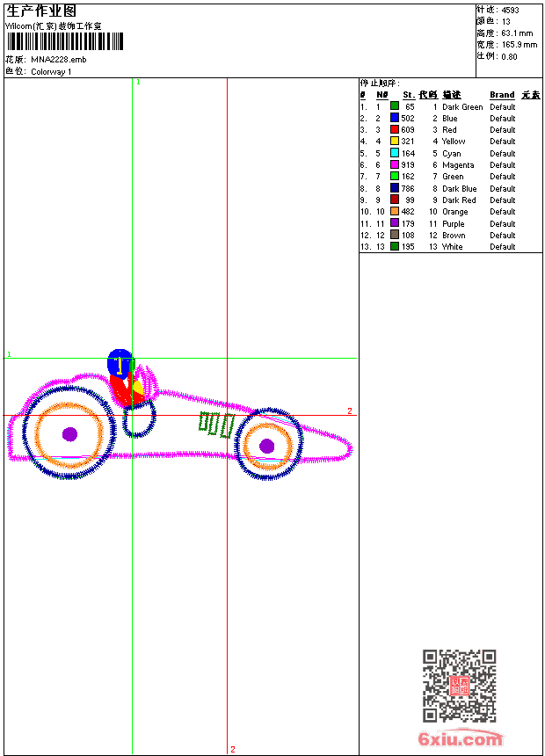Click the stitch count value 4593
Screen dimensions: 545x756
tap(510, 11)
